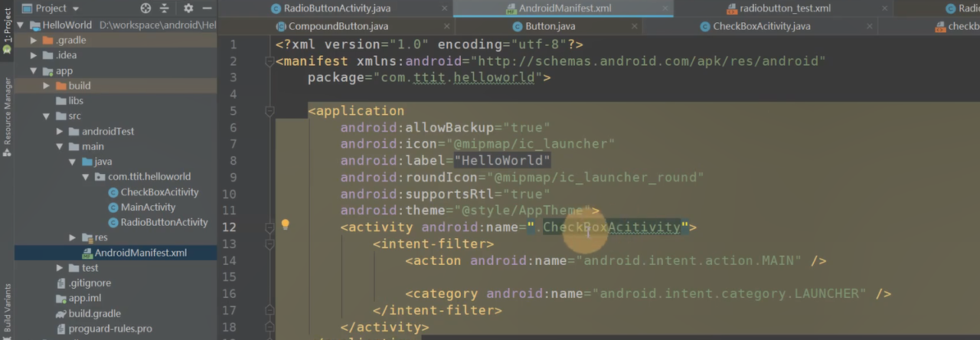This screenshot has width=980, height=340.
Task: Click "@mipmap/ic_launcher_round" value
Action: coord(596,178)
